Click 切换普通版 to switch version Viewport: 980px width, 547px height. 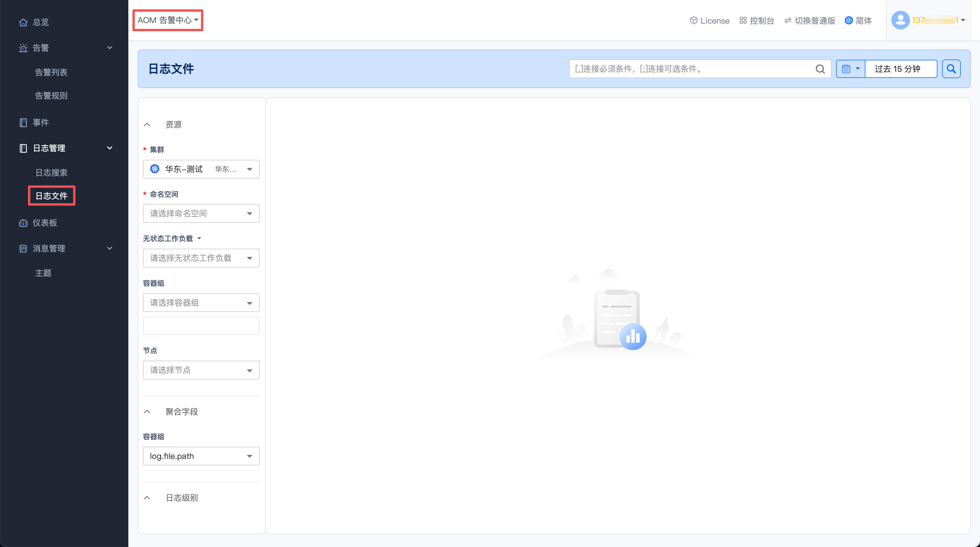(810, 20)
